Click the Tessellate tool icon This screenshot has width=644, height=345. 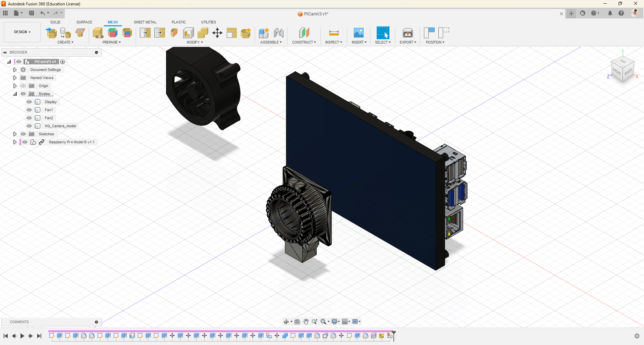point(65,33)
